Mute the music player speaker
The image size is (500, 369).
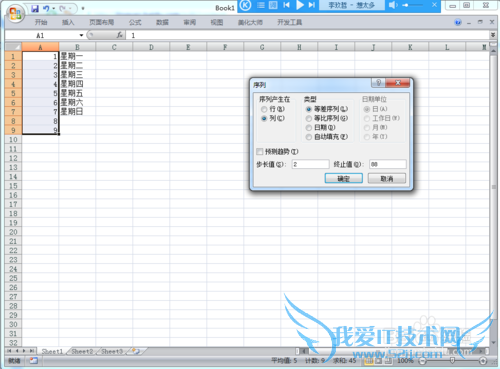[x=393, y=5]
